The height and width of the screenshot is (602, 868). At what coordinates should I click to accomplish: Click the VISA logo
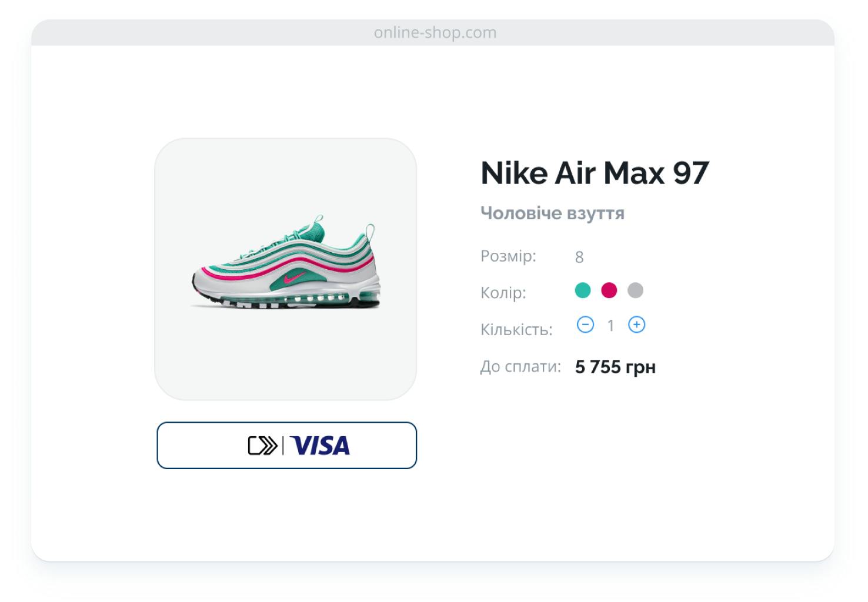(321, 446)
